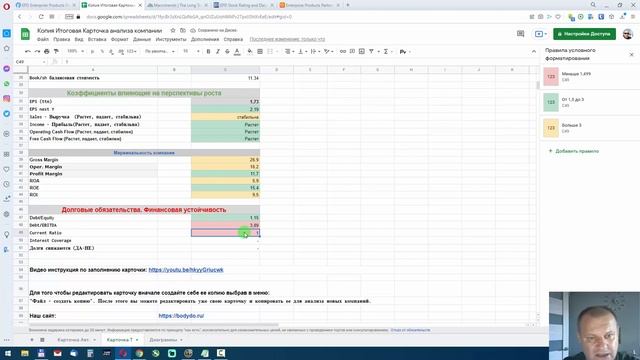This screenshot has height=360, width=640.
Task: Open the Данные menu
Action: pyautogui.click(x=142, y=40)
